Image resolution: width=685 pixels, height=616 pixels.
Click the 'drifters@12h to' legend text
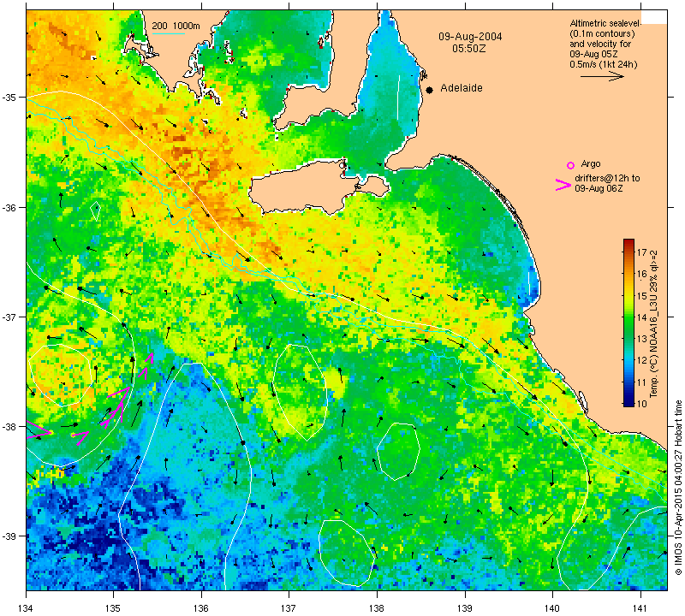pyautogui.click(x=607, y=178)
